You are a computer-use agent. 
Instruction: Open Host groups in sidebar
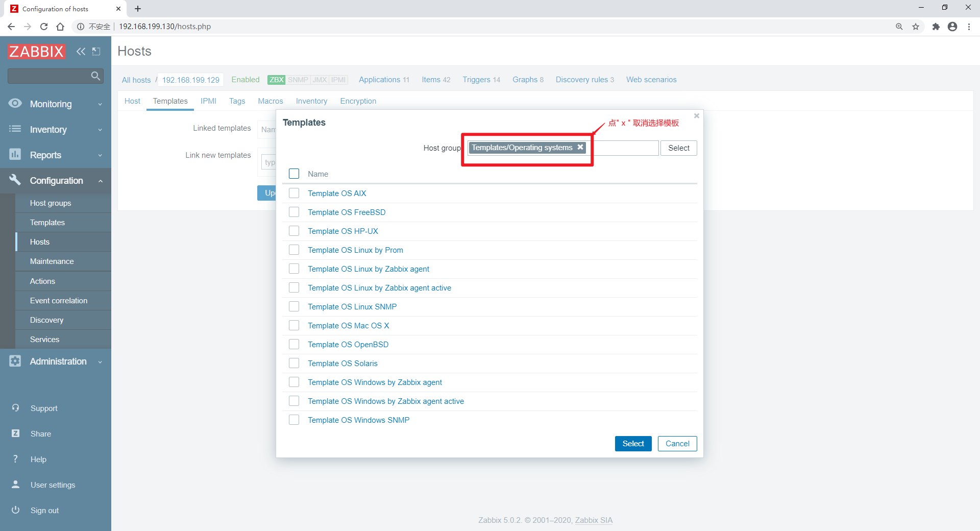(x=51, y=203)
